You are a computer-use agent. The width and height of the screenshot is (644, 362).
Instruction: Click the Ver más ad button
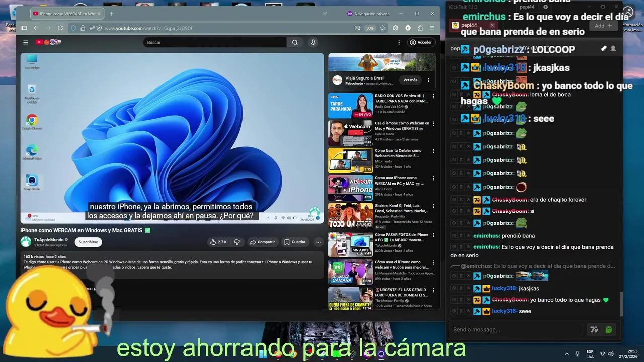pyautogui.click(x=410, y=80)
